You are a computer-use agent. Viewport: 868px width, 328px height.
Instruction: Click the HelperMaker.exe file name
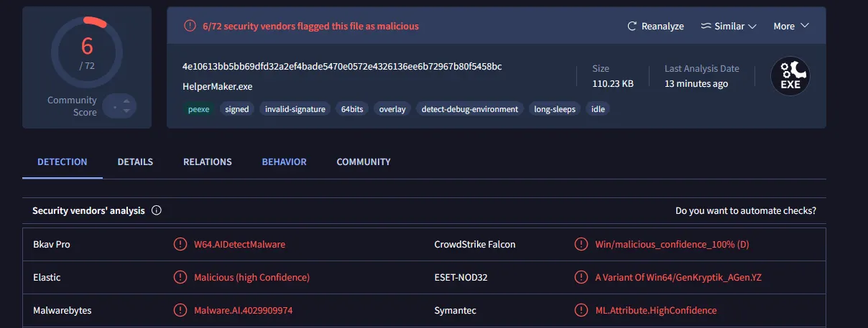pyautogui.click(x=218, y=87)
